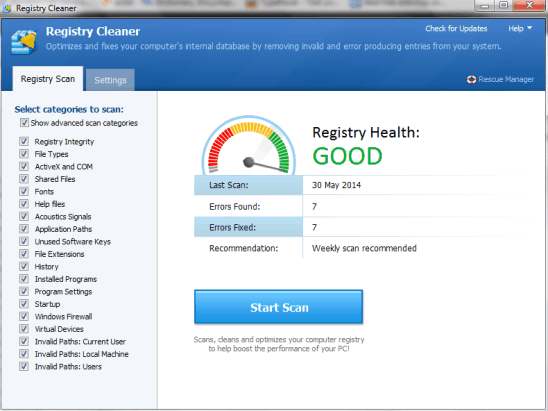548x411 pixels.
Task: Uncheck the File Types category
Action: (24, 154)
